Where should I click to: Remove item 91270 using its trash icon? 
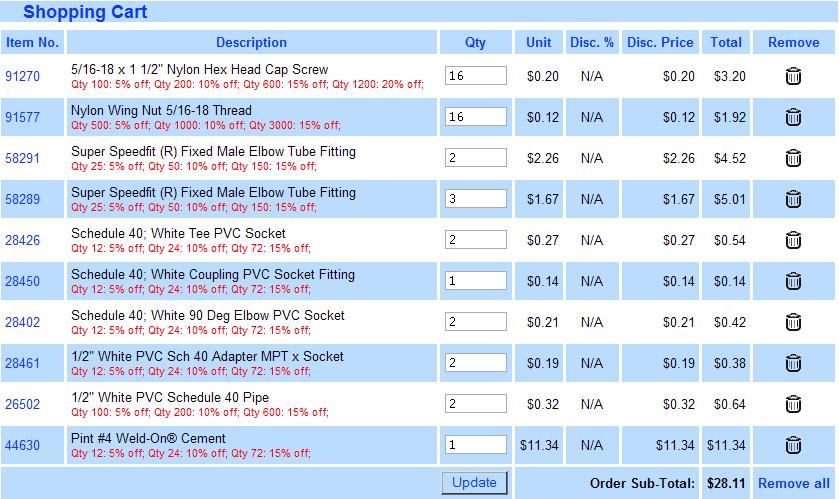point(793,76)
